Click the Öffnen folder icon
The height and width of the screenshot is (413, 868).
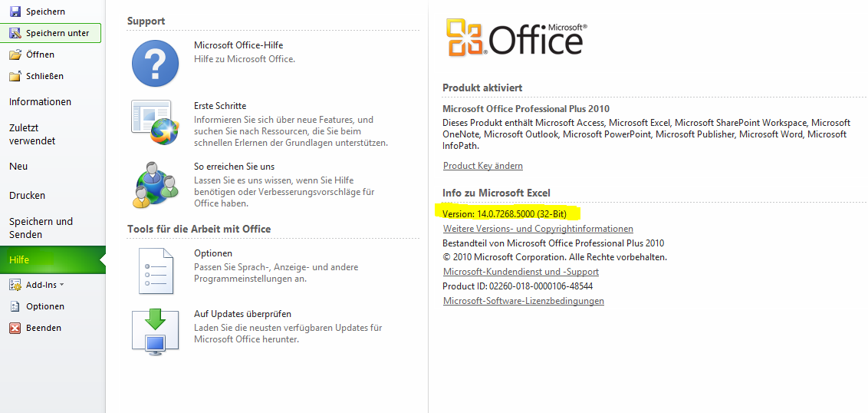15,55
